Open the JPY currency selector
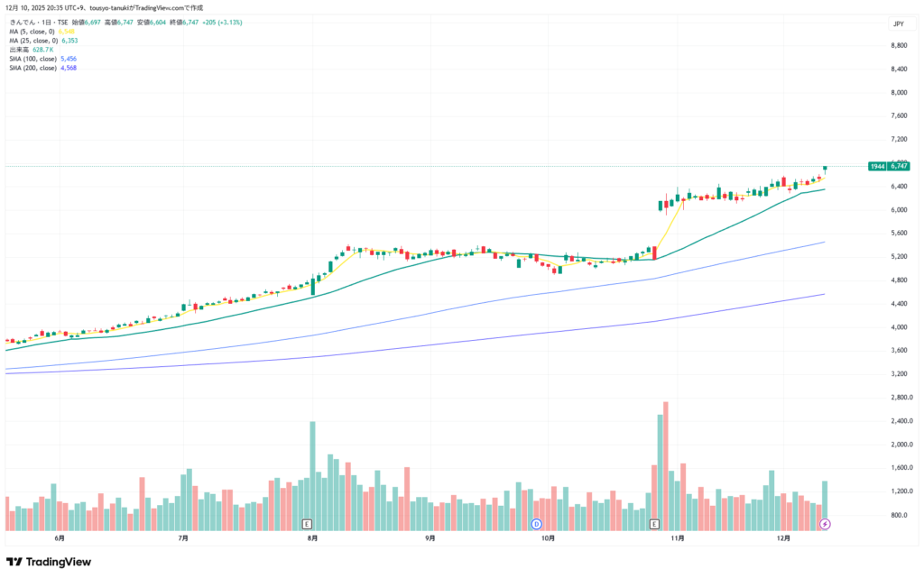This screenshot has width=924, height=578. point(898,23)
